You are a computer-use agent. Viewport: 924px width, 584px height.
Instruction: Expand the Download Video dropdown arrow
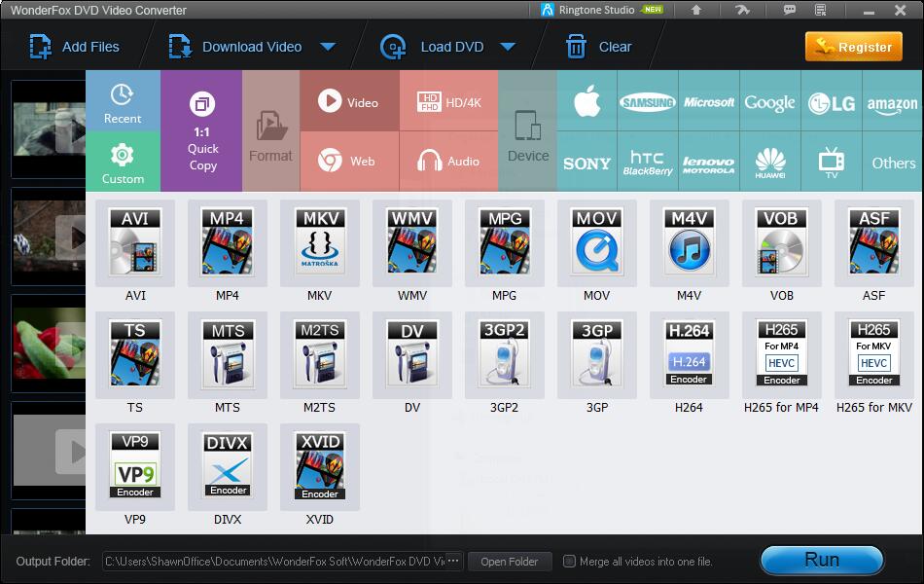328,47
